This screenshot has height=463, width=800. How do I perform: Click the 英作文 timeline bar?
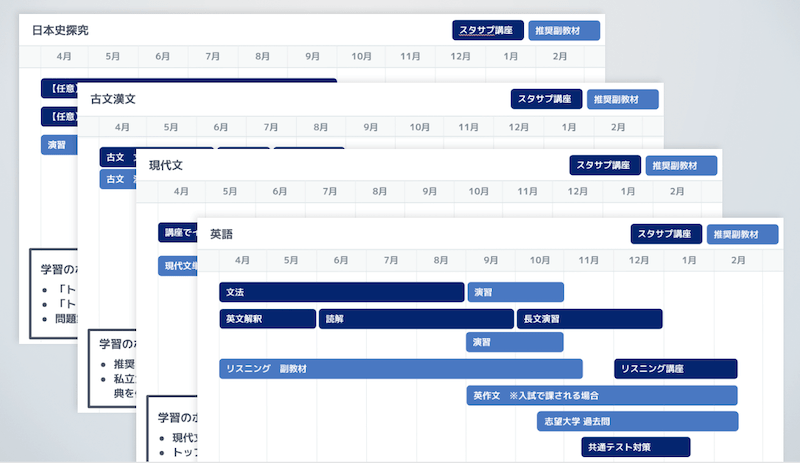[602, 395]
